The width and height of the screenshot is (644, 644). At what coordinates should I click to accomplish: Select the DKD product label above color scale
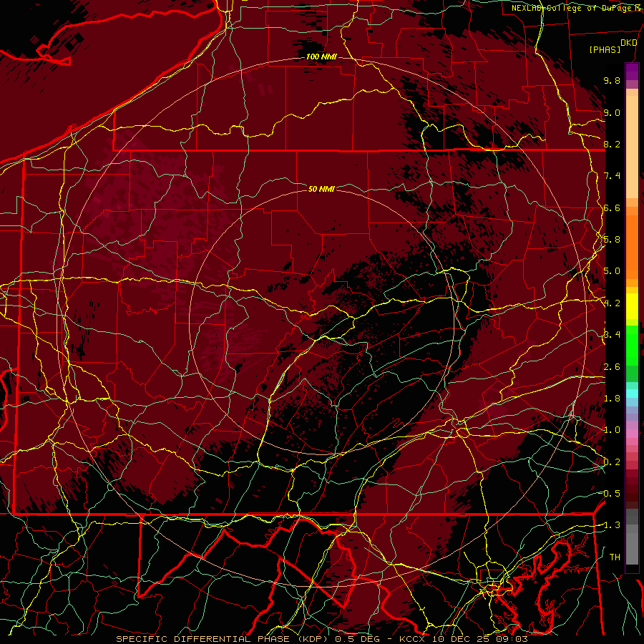(x=629, y=43)
